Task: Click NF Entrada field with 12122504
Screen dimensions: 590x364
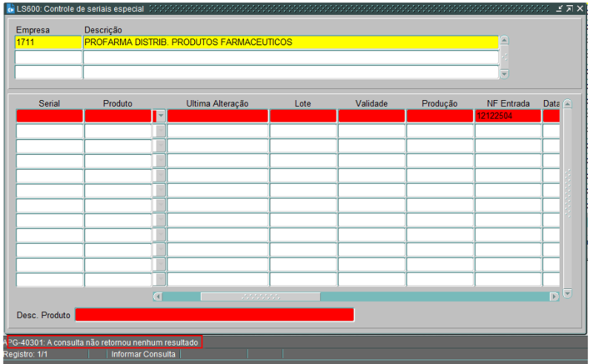Action: 508,116
